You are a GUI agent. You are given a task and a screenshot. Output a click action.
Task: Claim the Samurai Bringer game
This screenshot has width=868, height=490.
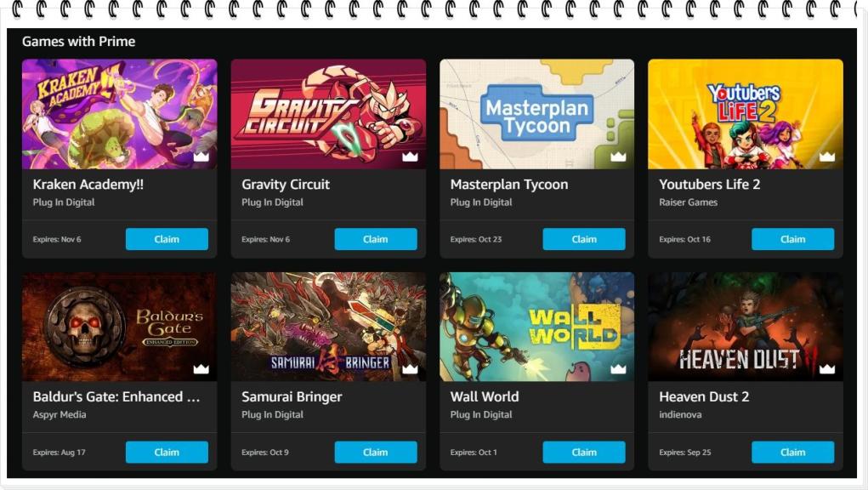[x=375, y=453]
